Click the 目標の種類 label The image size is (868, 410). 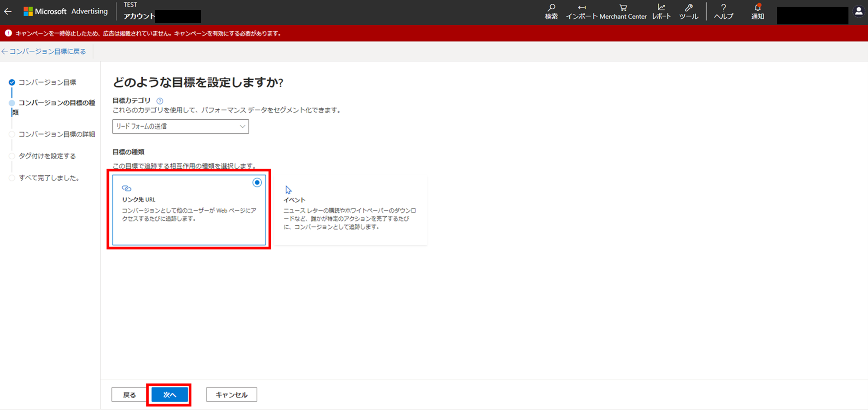pyautogui.click(x=128, y=152)
